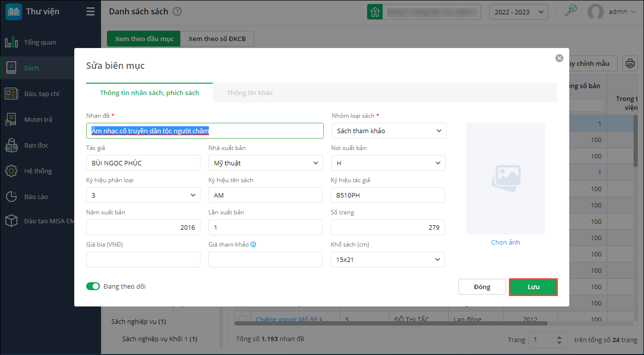Viewport: 644px width, 355px height.
Task: Toggle the Đang theo dõi switch
Action: [93, 286]
